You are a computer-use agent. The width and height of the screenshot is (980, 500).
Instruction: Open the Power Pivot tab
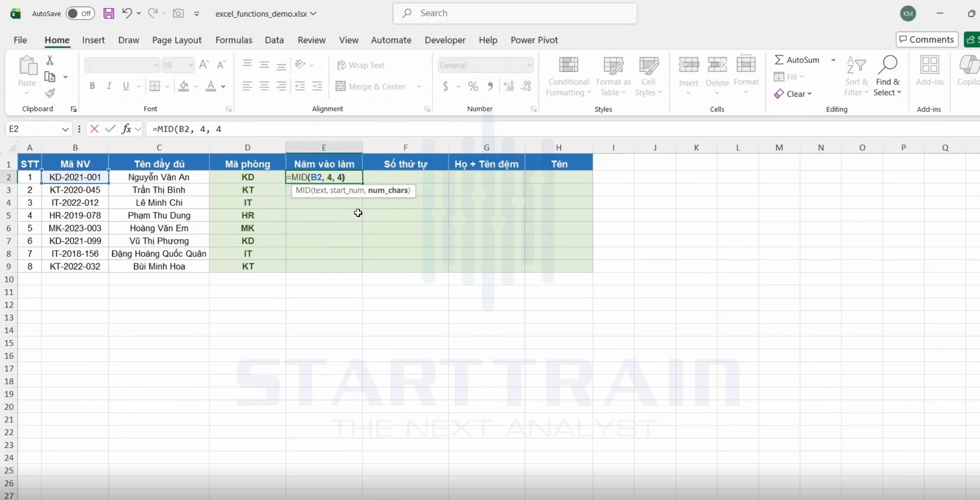[x=534, y=40]
